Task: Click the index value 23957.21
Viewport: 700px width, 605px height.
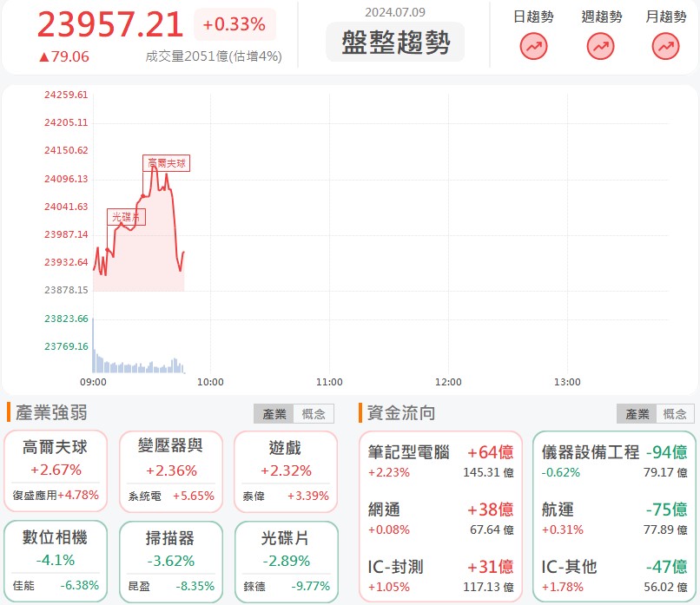Action: 109,24
